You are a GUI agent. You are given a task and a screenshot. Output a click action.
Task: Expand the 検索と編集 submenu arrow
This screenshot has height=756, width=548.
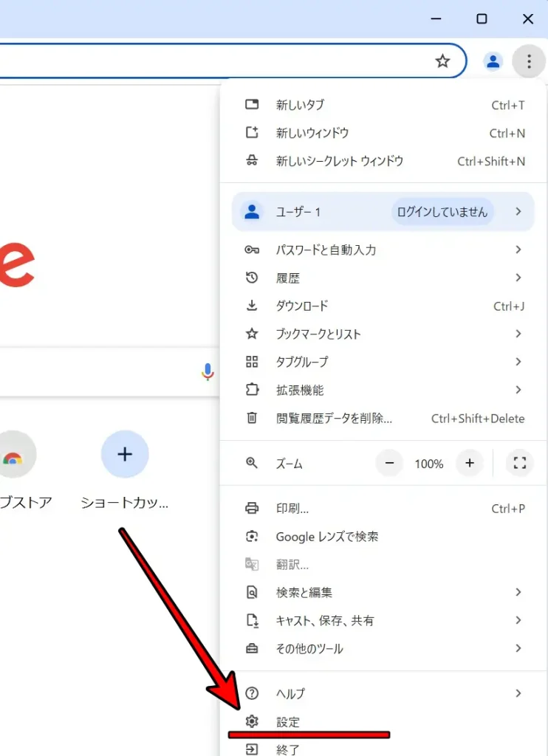pos(518,592)
